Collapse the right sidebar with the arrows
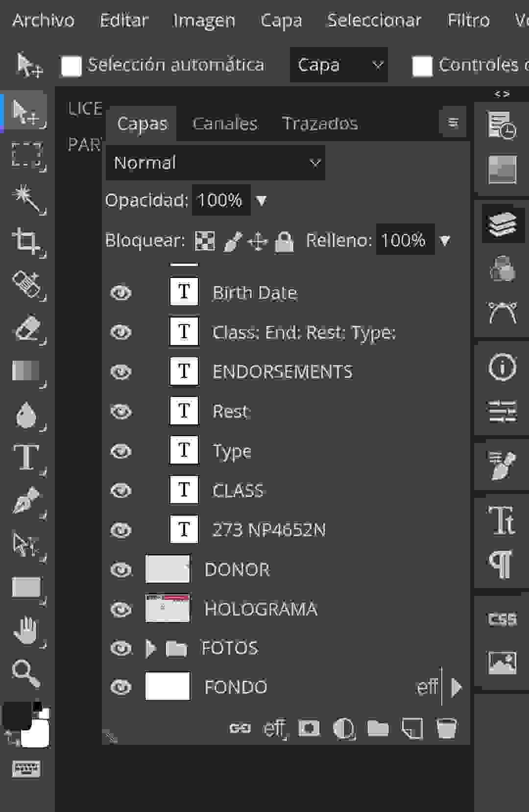Viewport: 529px width, 812px height. click(502, 94)
